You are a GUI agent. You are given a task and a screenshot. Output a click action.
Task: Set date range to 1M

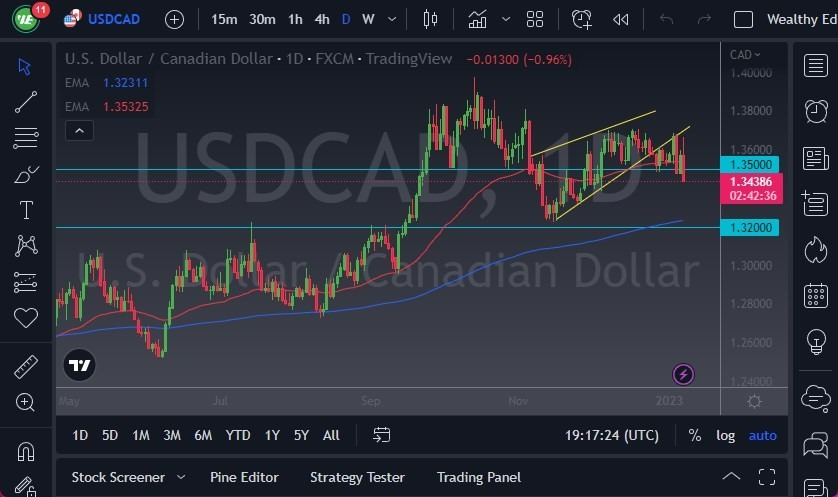pos(141,436)
